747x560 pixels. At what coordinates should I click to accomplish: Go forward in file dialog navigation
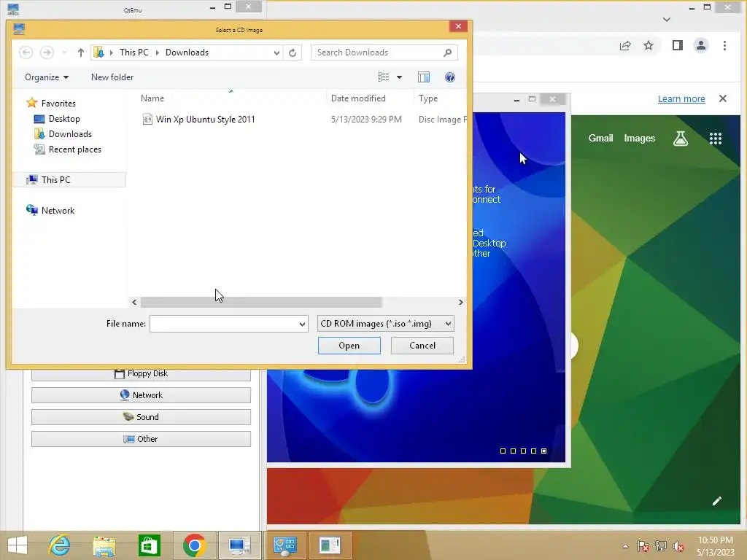47,52
